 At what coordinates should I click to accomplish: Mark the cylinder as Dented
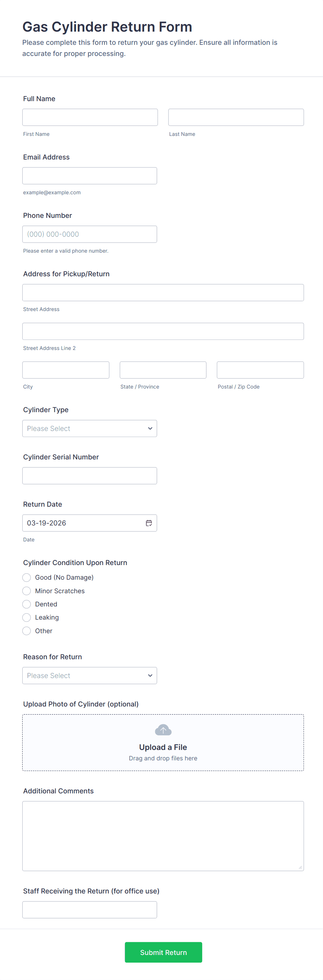click(27, 604)
